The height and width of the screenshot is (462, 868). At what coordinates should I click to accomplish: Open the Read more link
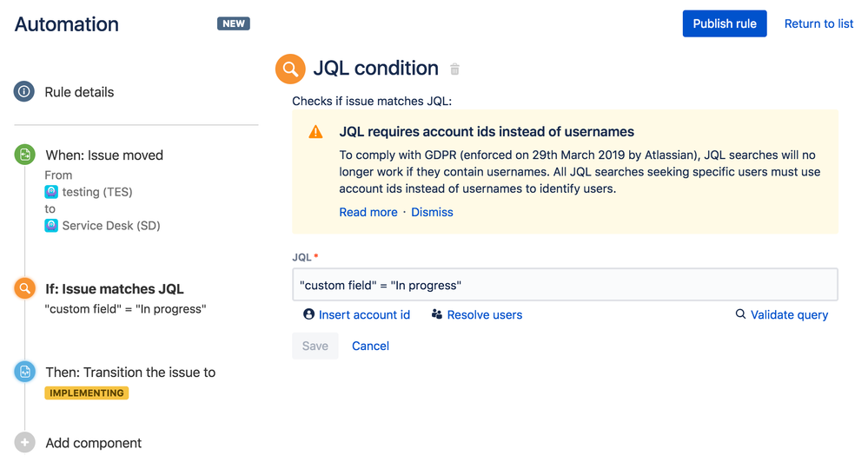pos(368,212)
